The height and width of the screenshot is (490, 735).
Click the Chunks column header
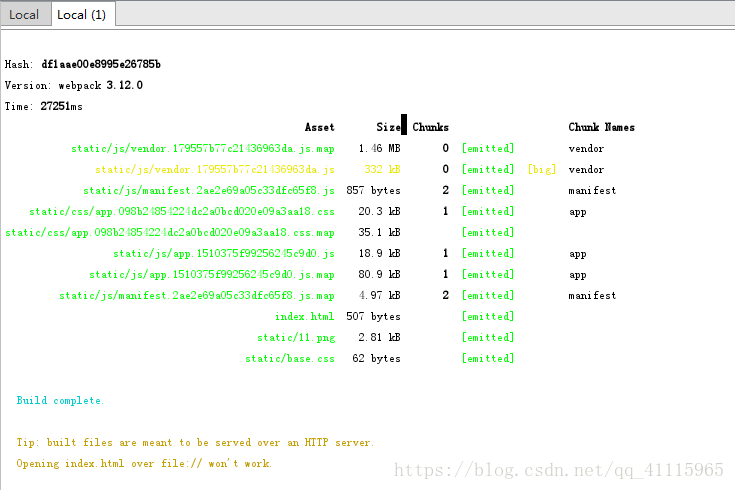coord(430,127)
